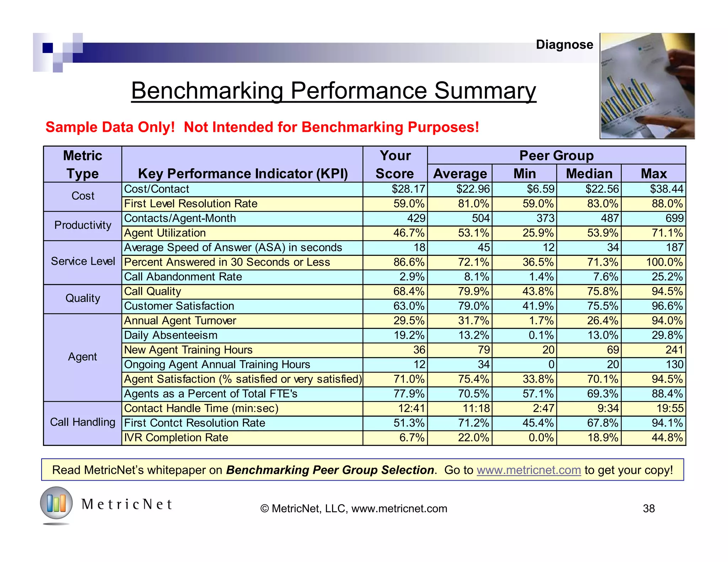Click the MetricNet LLC copyright footer text

click(x=354, y=509)
